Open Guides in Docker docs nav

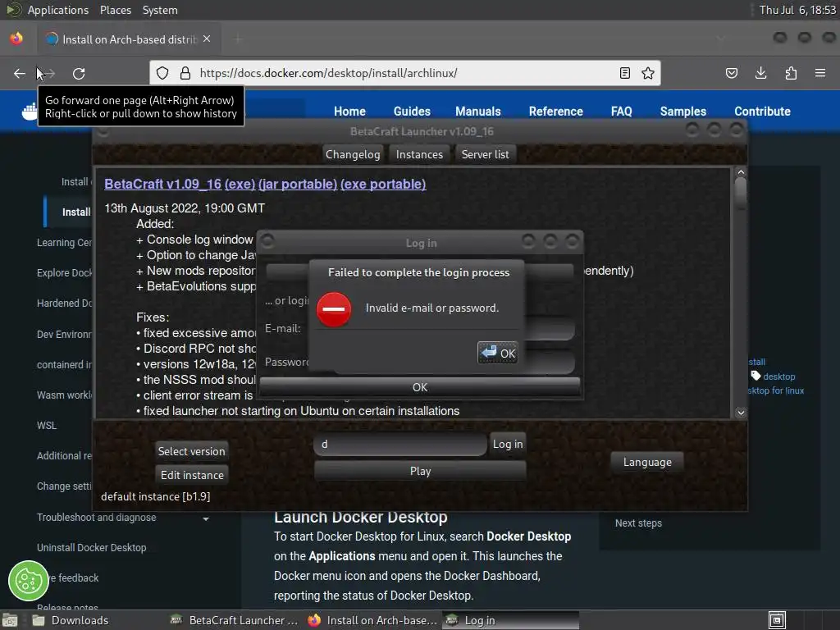pos(412,112)
